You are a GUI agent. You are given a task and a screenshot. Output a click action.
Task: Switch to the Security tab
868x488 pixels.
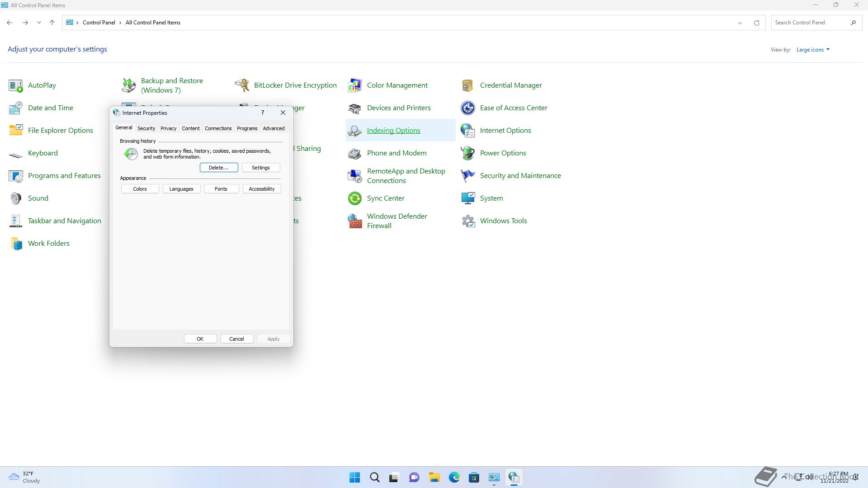pyautogui.click(x=146, y=128)
